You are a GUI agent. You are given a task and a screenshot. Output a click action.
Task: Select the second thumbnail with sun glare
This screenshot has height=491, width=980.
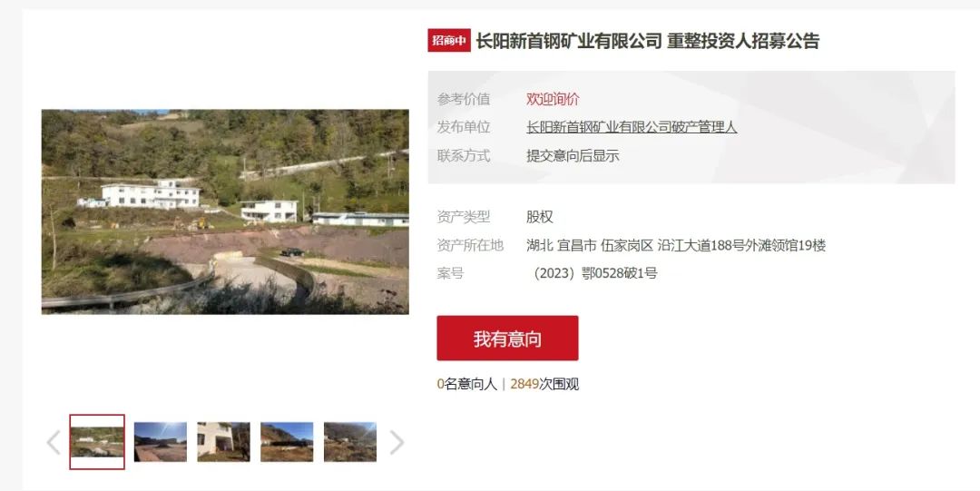(160, 442)
